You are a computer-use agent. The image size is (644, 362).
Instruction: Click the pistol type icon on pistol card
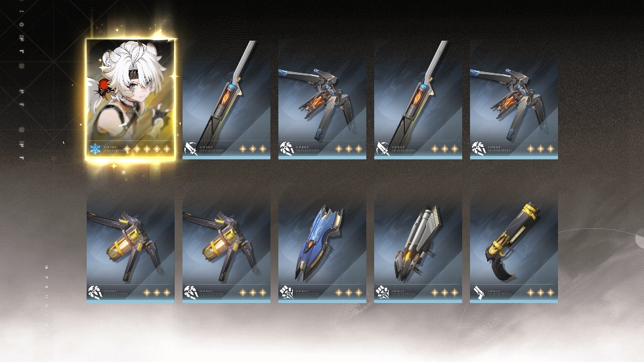[x=479, y=292]
